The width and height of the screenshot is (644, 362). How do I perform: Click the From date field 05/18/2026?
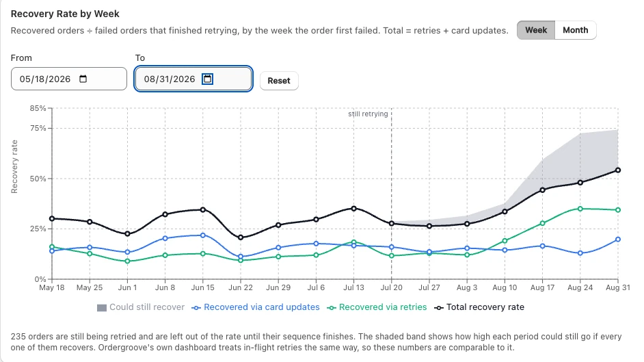coord(69,79)
